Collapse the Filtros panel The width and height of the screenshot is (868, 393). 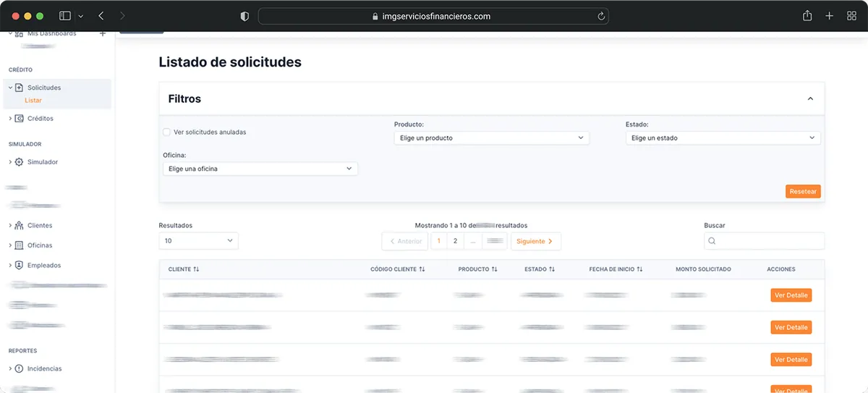810,98
